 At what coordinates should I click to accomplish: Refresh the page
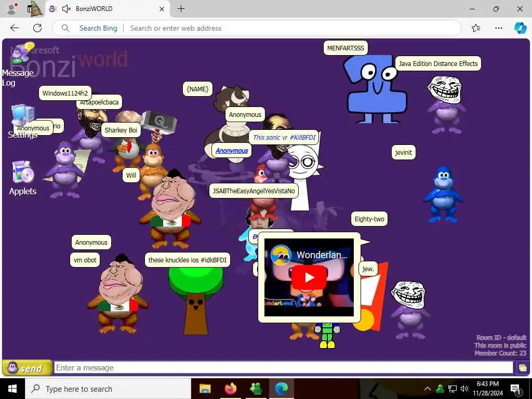(x=37, y=28)
